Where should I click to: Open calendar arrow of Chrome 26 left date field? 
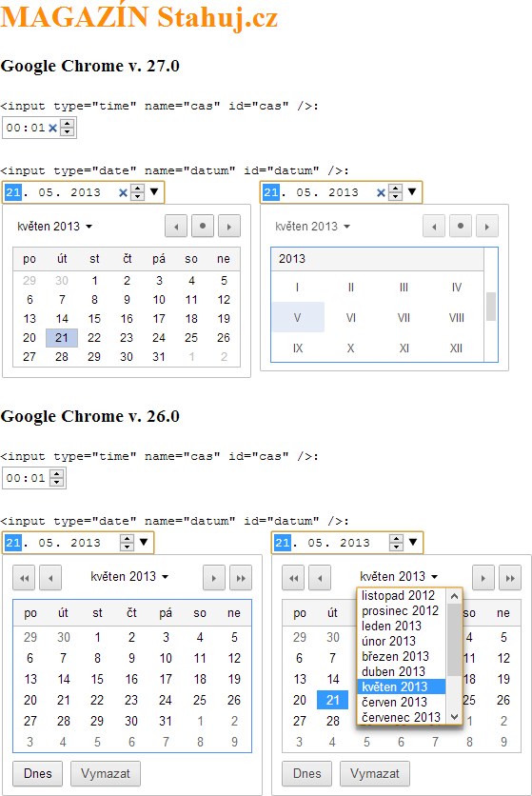point(144,542)
